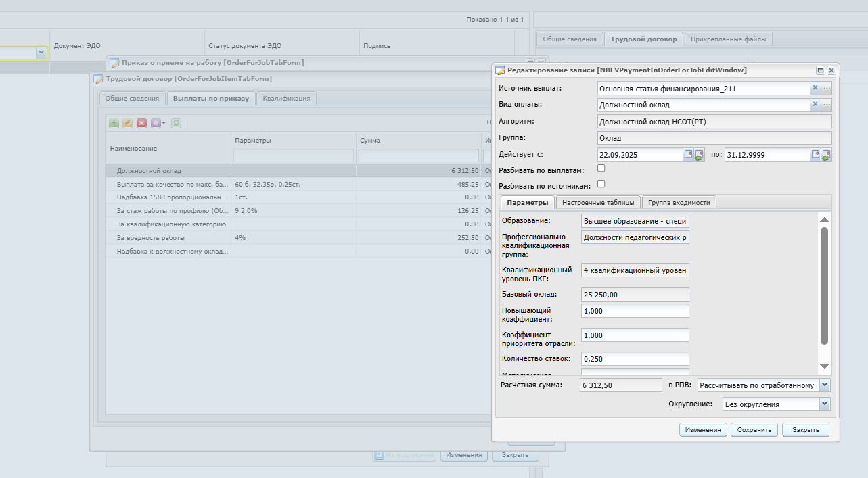Click Трудовой договор window title icon
Image resolution: width=868 pixels, height=478 pixels.
[98, 79]
